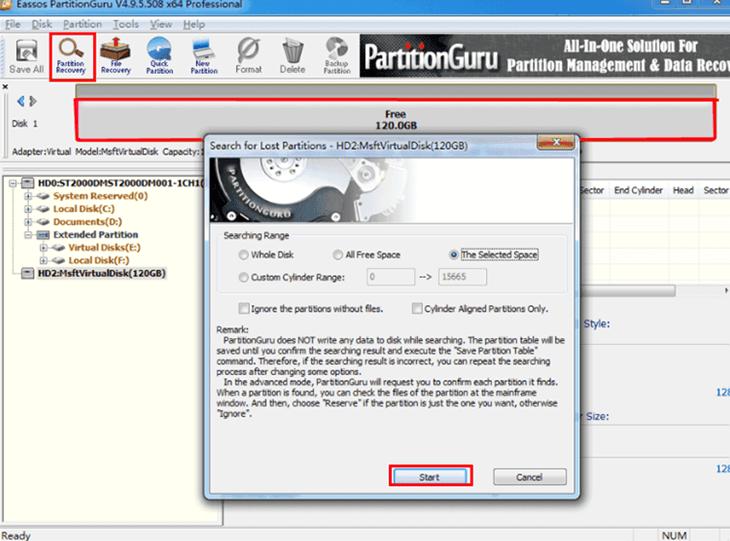Click the Free 120.0GB disk space bar
Image resolution: width=730 pixels, height=541 pixels.
point(395,120)
